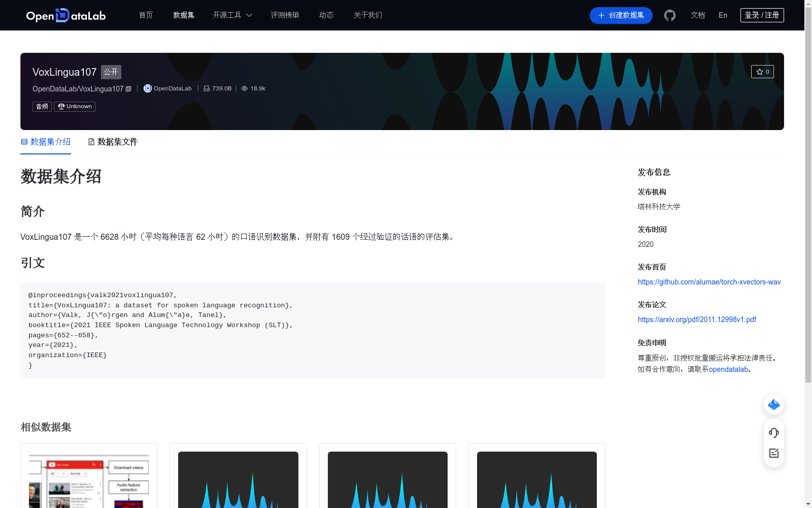
Task: Open the 文档 link in header
Action: (698, 15)
